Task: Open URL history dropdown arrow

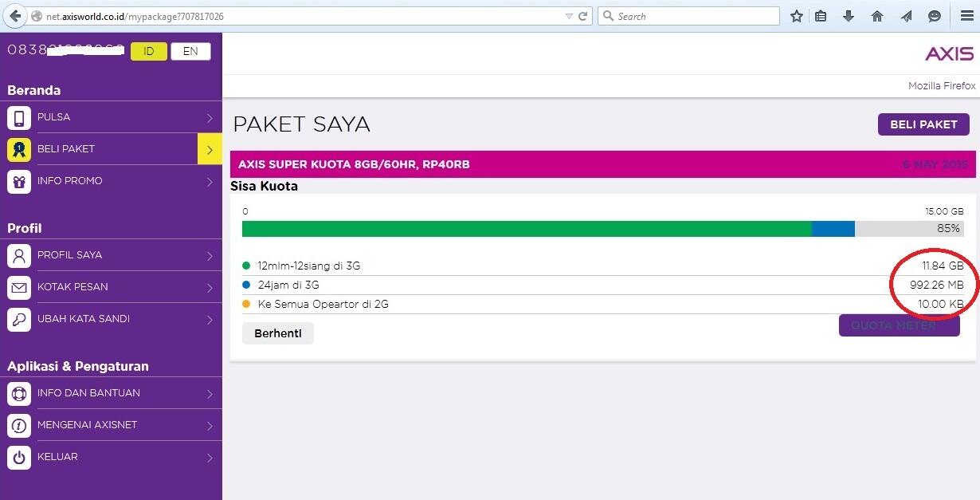Action: click(568, 16)
